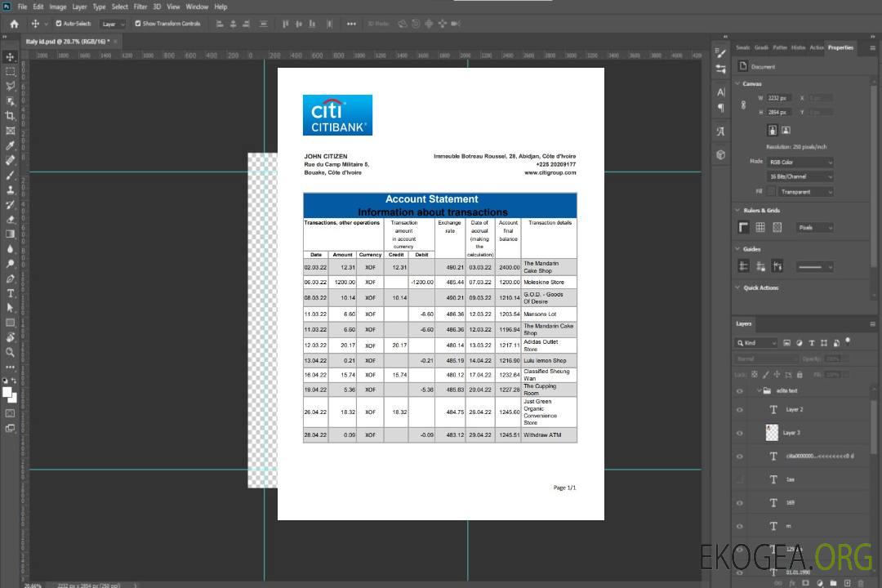Select the Rectangle shape tool

[10, 323]
